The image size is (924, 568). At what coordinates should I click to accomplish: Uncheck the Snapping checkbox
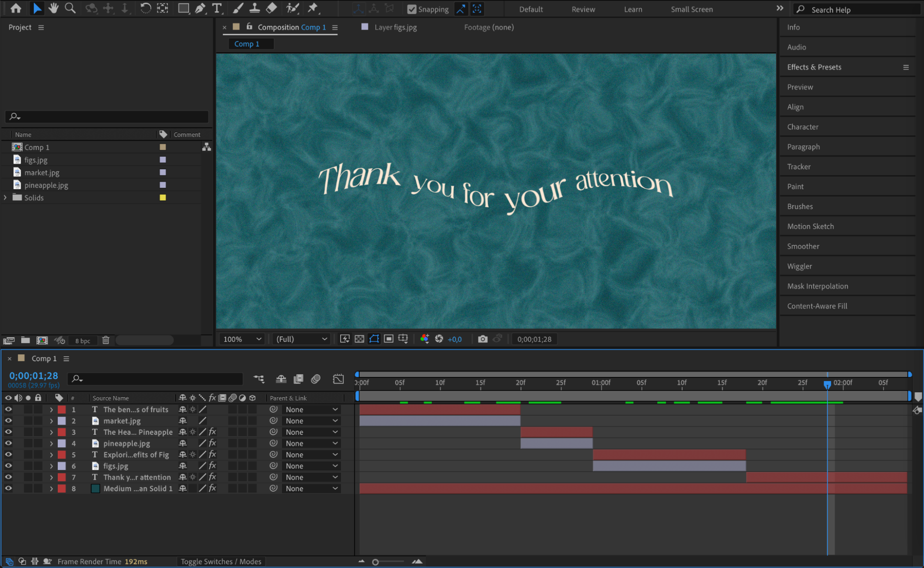[411, 9]
